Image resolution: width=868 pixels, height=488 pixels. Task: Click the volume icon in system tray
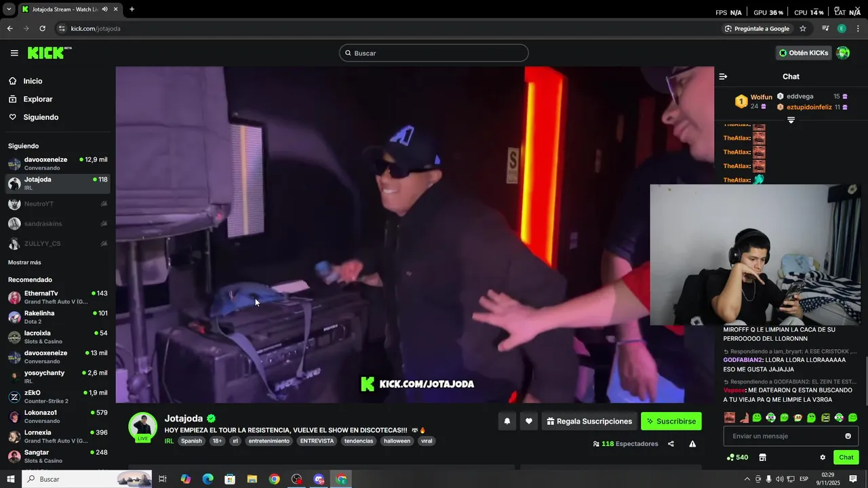pyautogui.click(x=780, y=479)
